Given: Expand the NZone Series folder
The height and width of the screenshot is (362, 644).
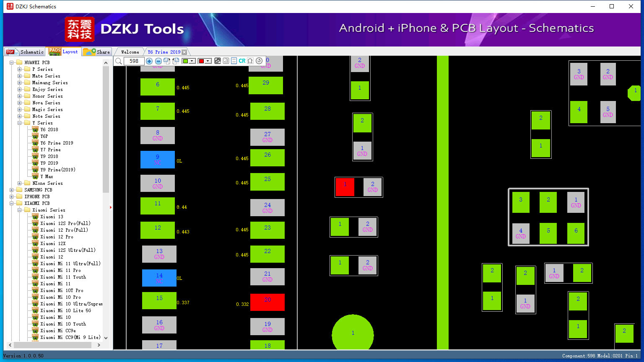Looking at the screenshot, I should pos(20,183).
